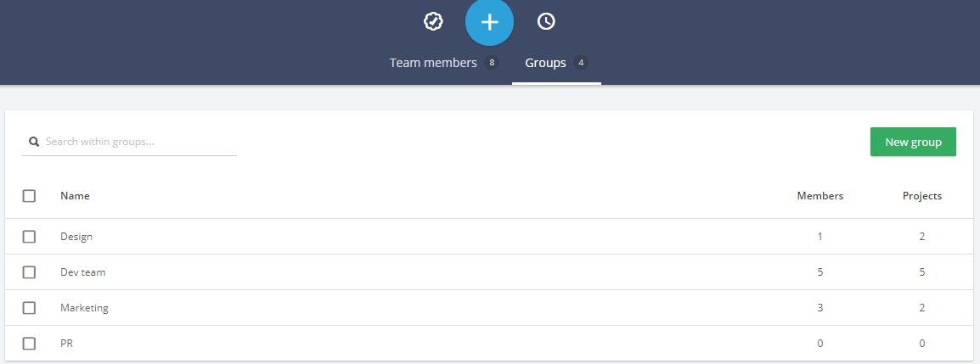Check the Design group checkbox
The width and height of the screenshot is (980, 364).
click(29, 237)
